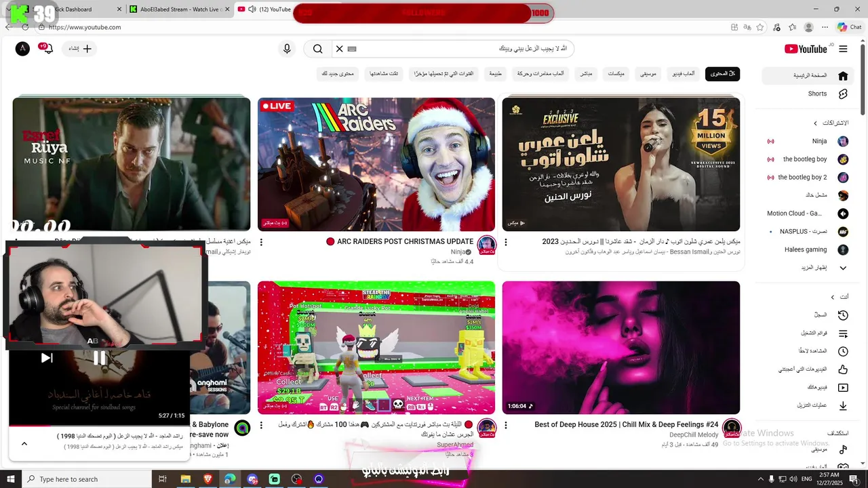Mute the YouTube tab speaker icon

[x=252, y=9]
